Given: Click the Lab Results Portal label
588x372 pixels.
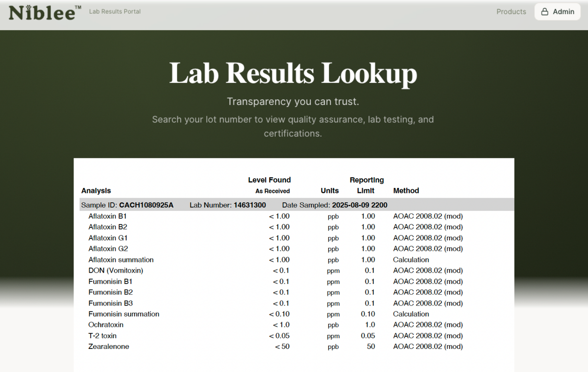Looking at the screenshot, I should click(x=115, y=12).
